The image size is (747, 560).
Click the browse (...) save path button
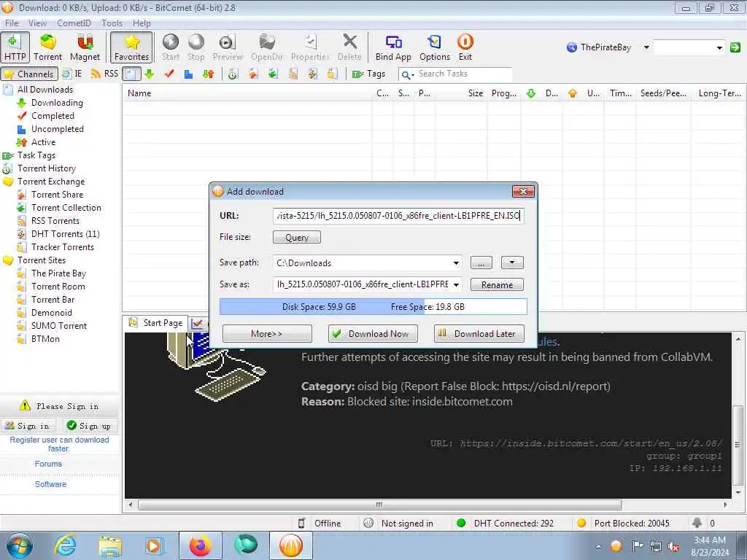[x=481, y=262]
